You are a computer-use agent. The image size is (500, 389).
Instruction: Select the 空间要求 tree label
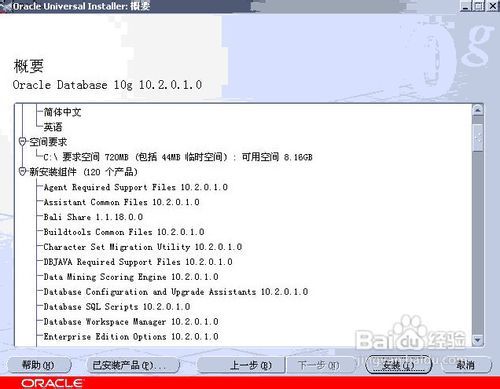pyautogui.click(x=48, y=142)
